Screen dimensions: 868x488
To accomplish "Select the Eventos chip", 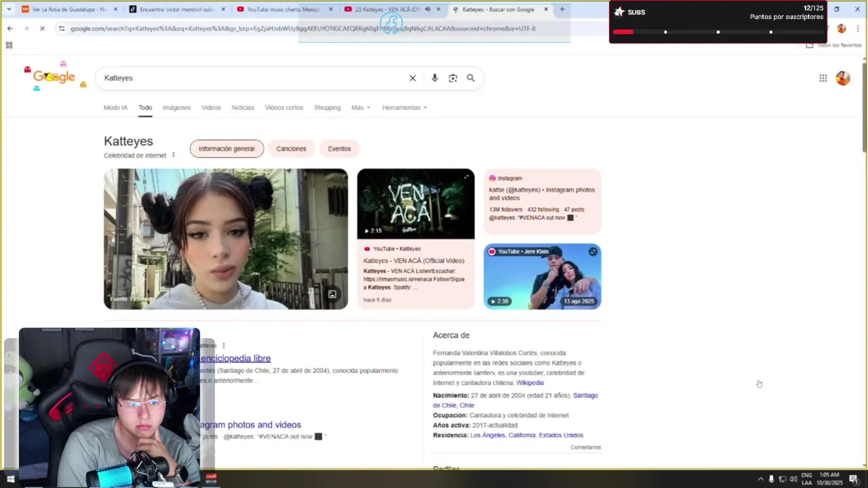I will [339, 148].
